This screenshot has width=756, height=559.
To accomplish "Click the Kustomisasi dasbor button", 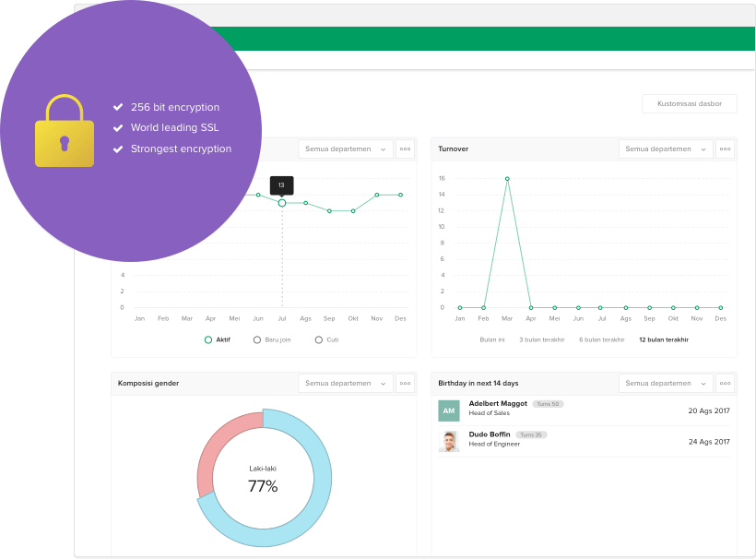I will click(x=690, y=103).
